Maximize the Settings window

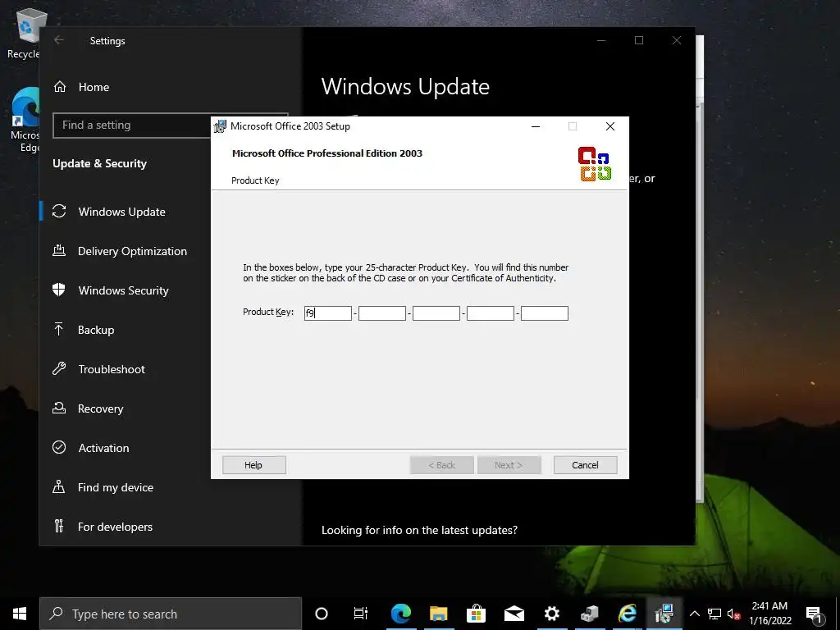(x=638, y=40)
